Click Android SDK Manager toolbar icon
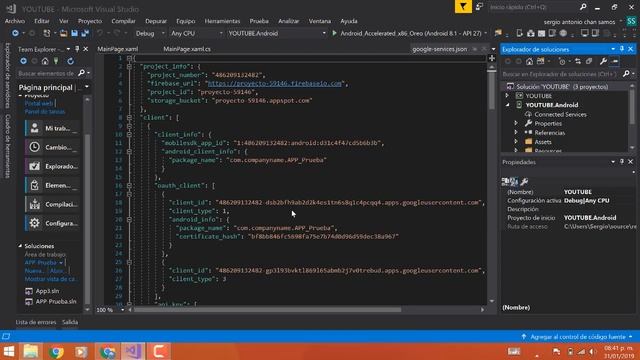 [531, 33]
